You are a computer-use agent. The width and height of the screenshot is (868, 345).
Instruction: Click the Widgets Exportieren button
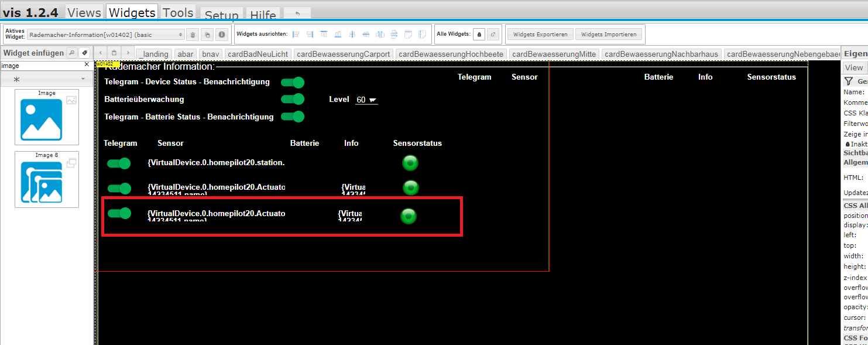coord(540,35)
